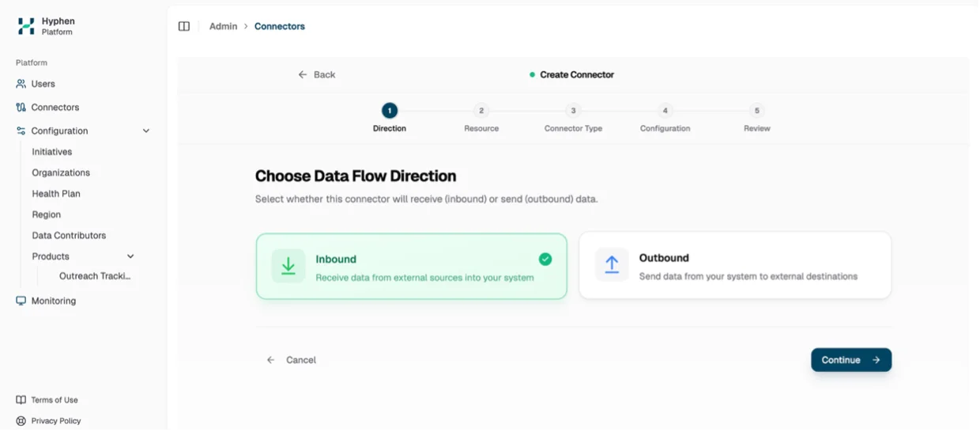
Task: Select Organizations in sidebar
Action: coord(61,172)
